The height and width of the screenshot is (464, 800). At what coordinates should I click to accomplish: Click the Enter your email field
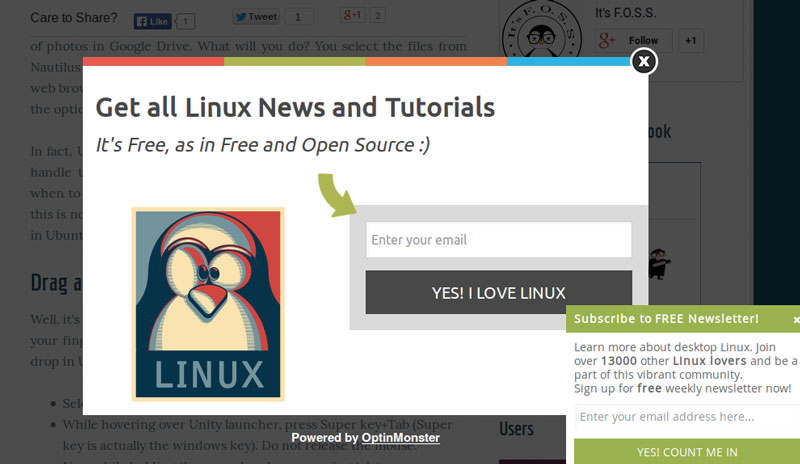point(498,239)
